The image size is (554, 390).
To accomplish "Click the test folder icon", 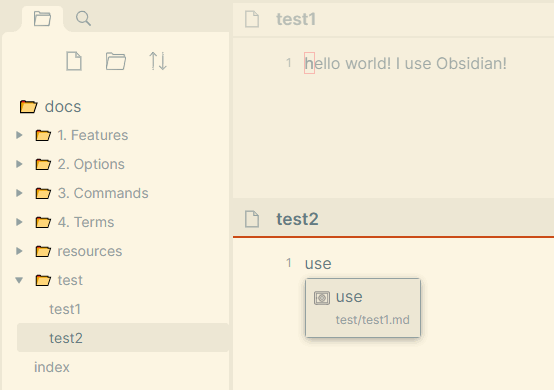I will (43, 280).
